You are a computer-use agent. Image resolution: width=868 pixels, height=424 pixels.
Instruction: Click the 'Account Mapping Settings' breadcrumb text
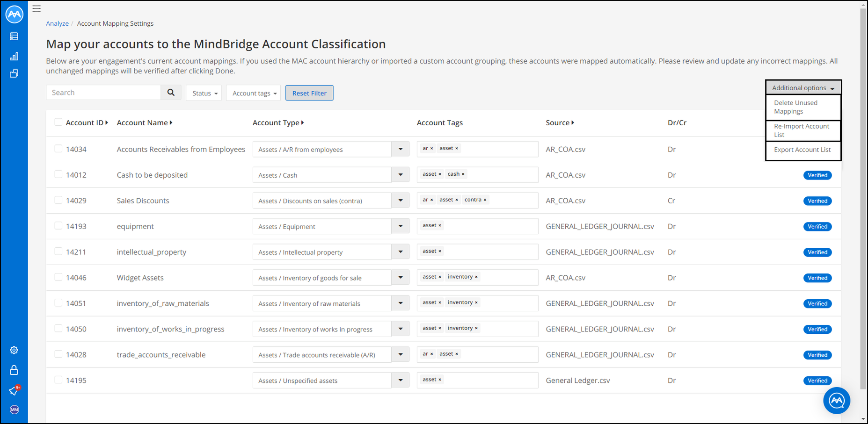tap(115, 23)
